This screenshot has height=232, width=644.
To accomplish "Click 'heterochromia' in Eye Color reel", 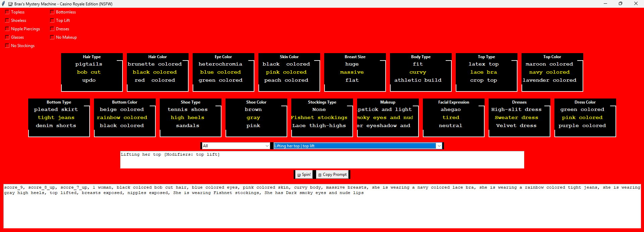I will (220, 64).
